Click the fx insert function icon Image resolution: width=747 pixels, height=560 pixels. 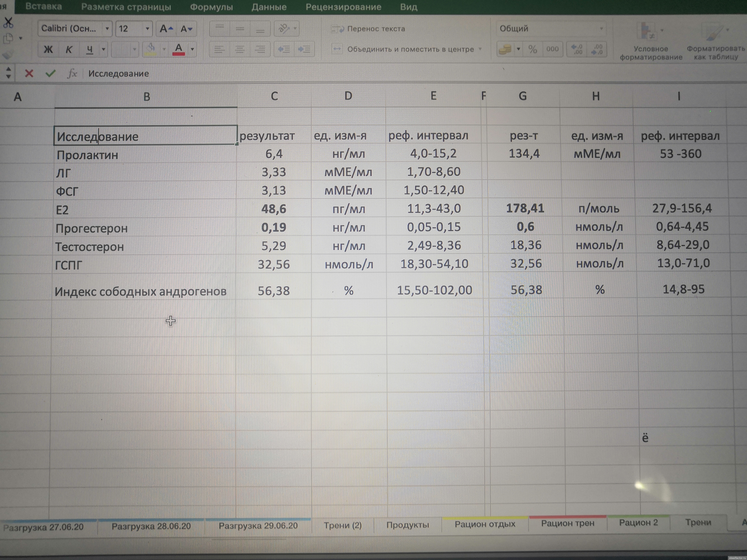click(x=72, y=73)
